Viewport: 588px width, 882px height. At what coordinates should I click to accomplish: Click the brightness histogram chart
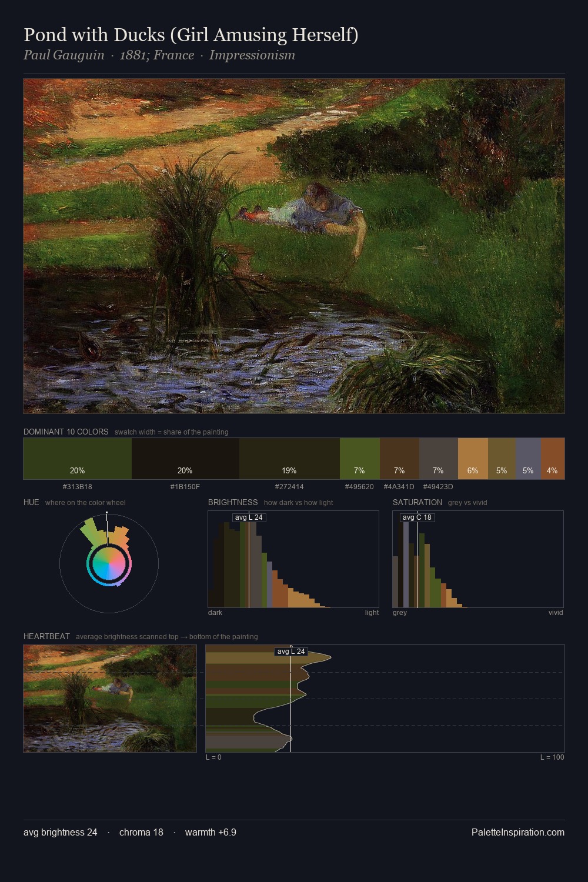[293, 559]
